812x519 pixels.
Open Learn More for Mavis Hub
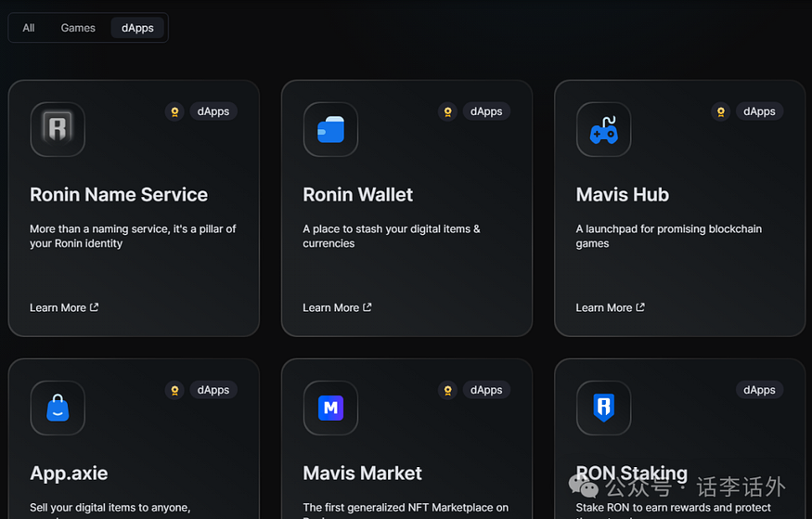coord(610,307)
